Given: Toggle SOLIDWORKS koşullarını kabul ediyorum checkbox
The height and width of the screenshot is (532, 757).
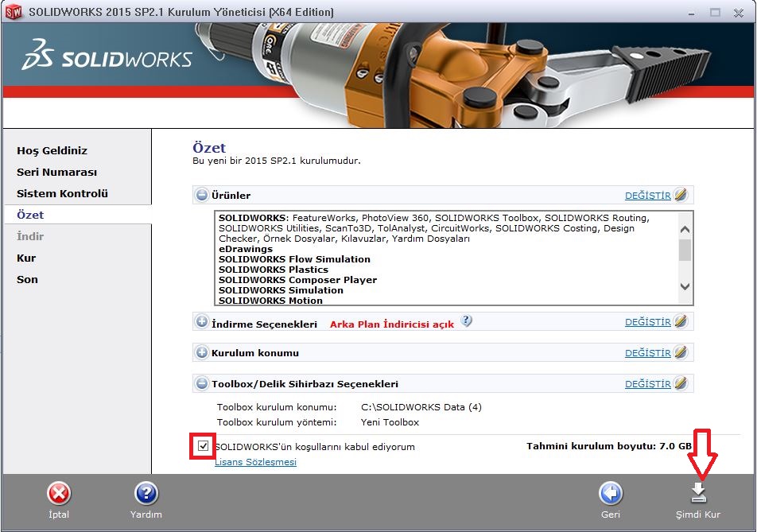Looking at the screenshot, I should [204, 445].
